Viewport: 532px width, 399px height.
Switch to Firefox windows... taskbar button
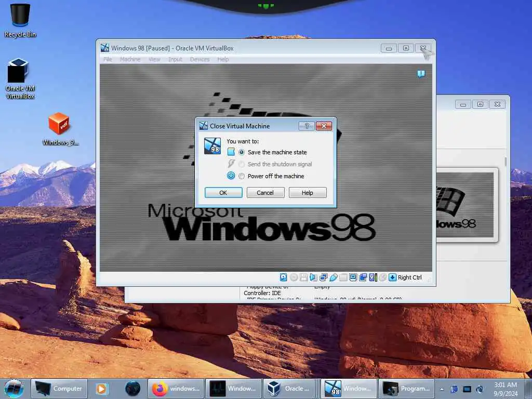tap(176, 389)
